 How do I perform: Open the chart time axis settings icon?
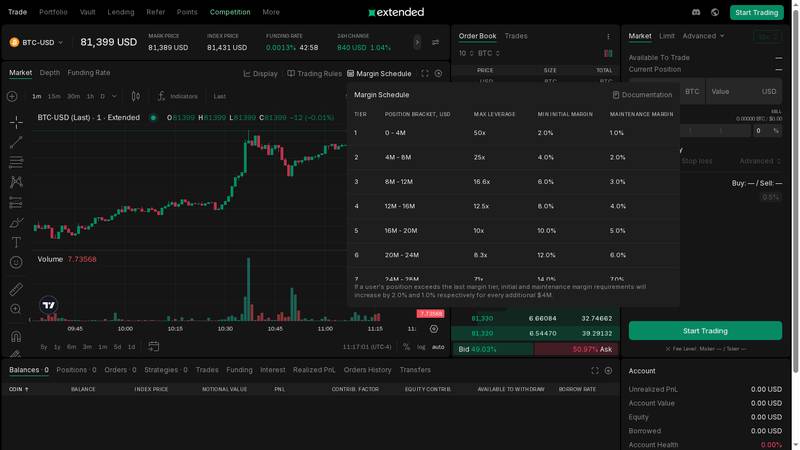tap(434, 329)
